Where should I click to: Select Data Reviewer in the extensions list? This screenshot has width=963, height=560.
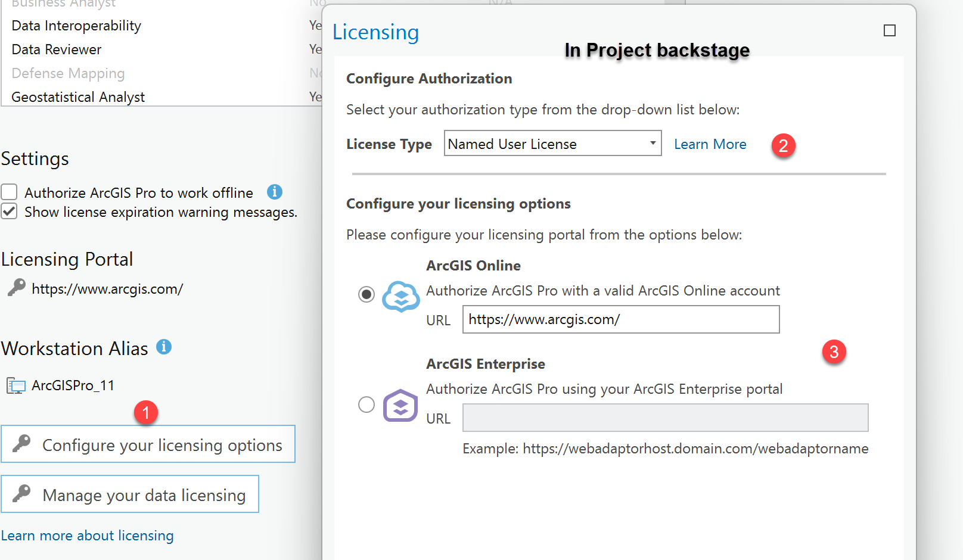[56, 49]
